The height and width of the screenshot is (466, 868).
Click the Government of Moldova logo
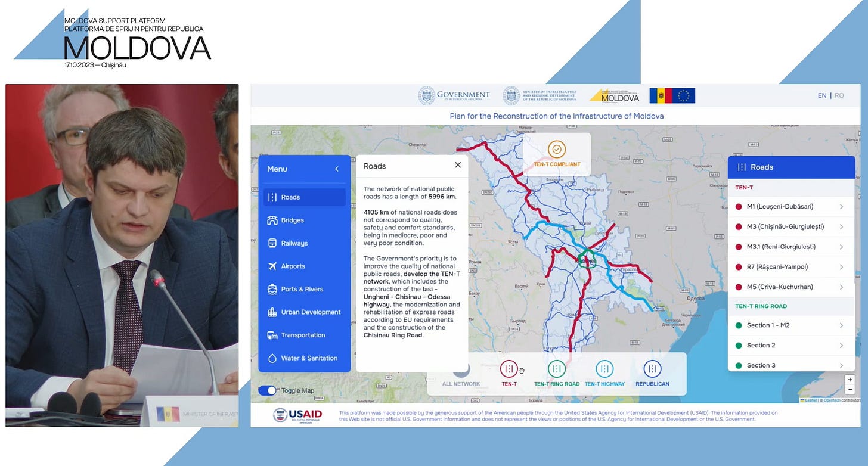pyautogui.click(x=454, y=95)
